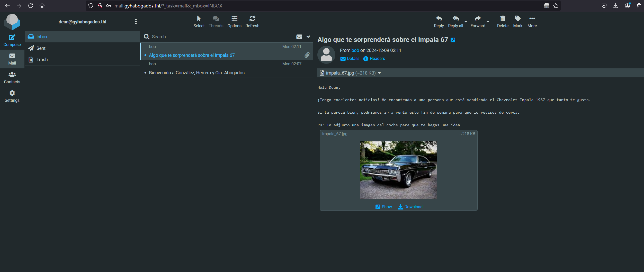Open the Settings gear in sidebar
The image size is (644, 272).
[x=12, y=96]
